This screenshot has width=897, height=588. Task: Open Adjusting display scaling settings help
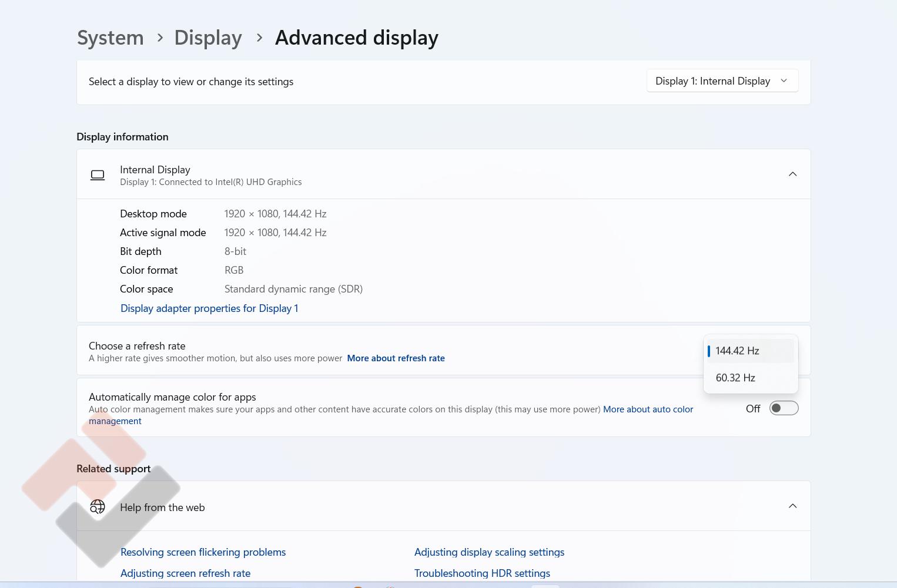[489, 552]
